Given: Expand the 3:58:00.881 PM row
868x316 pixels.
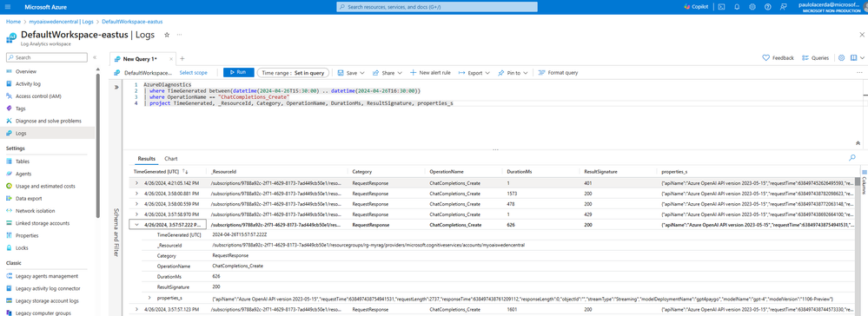Looking at the screenshot, I should coord(136,193).
